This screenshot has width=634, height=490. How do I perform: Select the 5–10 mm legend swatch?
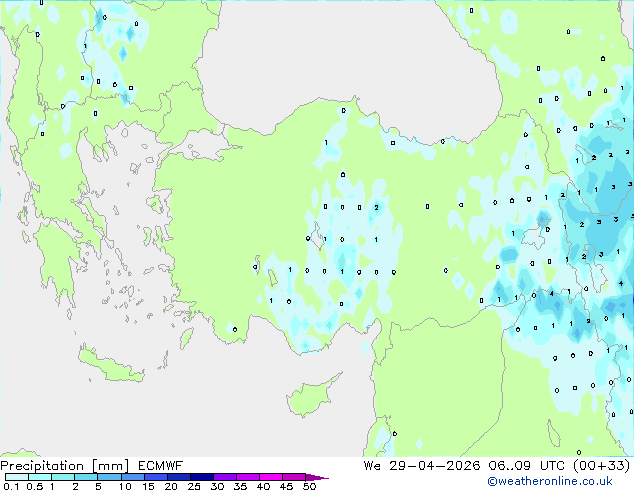click(109, 477)
